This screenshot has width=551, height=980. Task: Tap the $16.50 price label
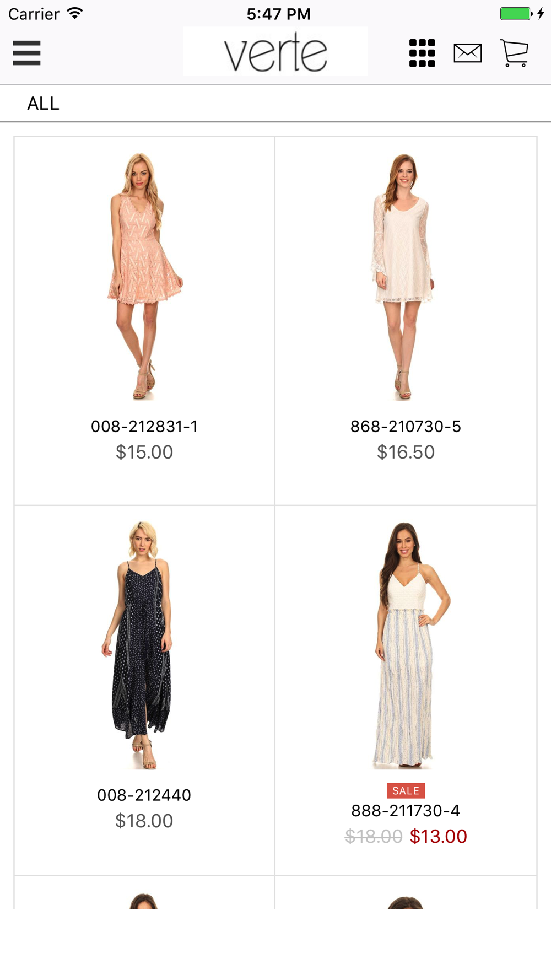click(x=406, y=452)
